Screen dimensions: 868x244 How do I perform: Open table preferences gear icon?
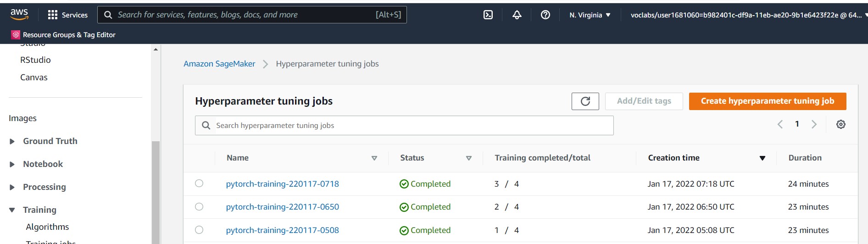click(x=841, y=124)
